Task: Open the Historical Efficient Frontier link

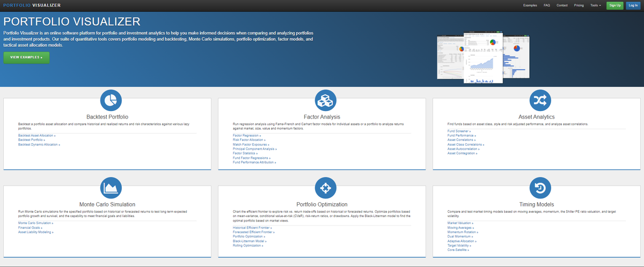Action: pos(253,227)
